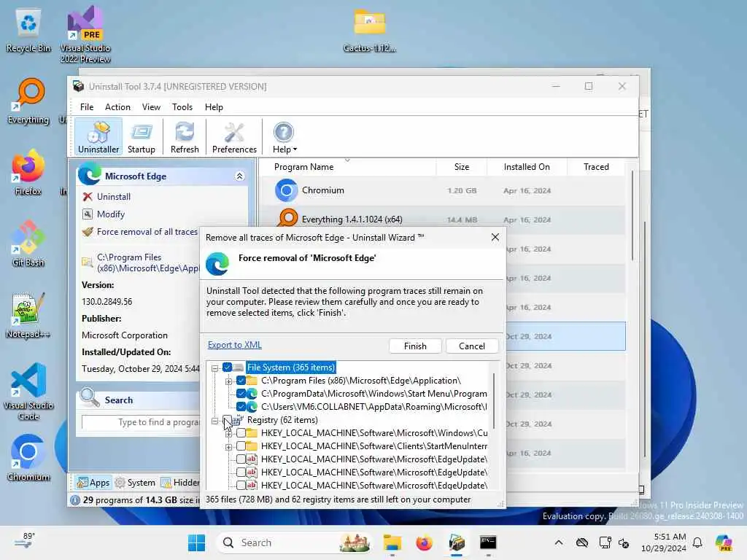Expand the HKLM Microsoft\Windows\Cu registry node
747x560 pixels.
click(x=228, y=434)
